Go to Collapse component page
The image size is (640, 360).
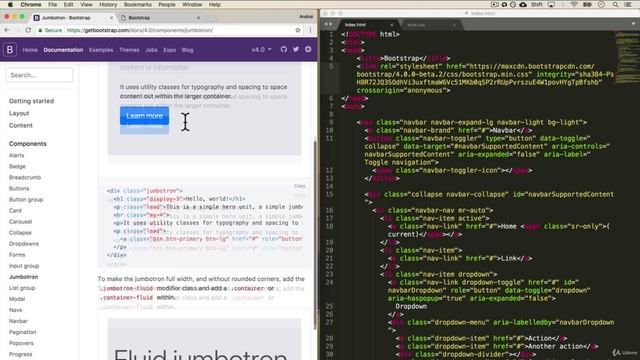(20, 232)
